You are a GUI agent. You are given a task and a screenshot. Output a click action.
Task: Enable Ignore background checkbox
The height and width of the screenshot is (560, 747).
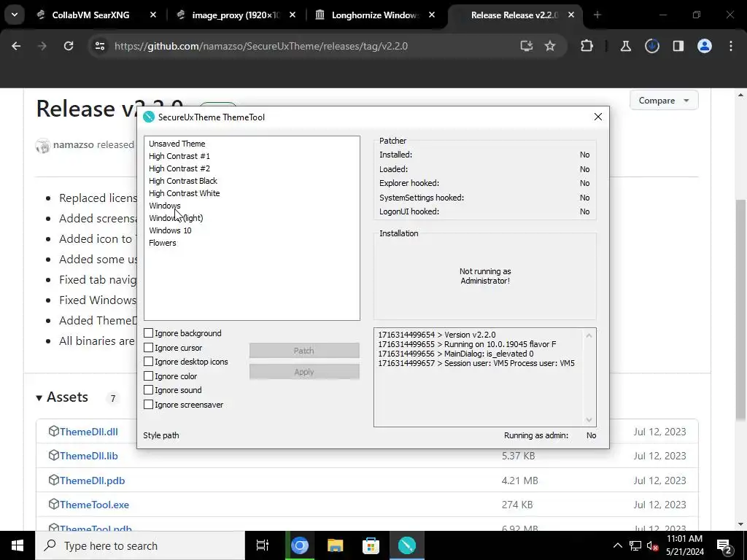coord(149,333)
